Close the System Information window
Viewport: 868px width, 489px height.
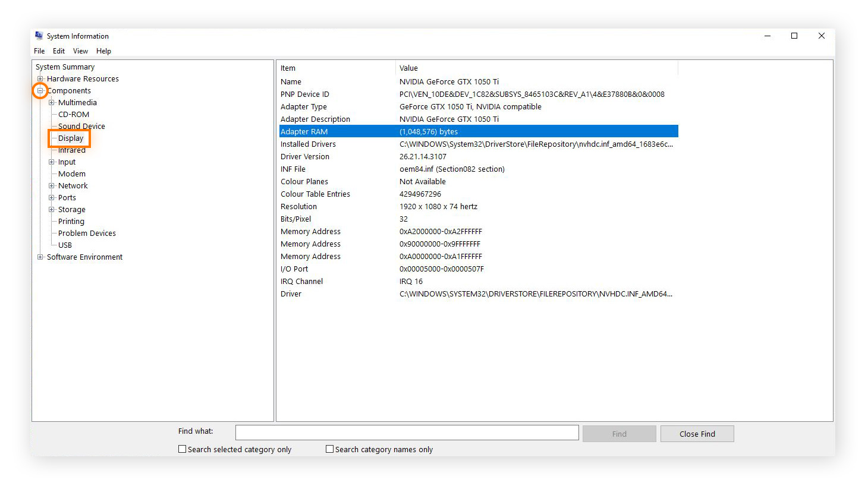click(822, 36)
